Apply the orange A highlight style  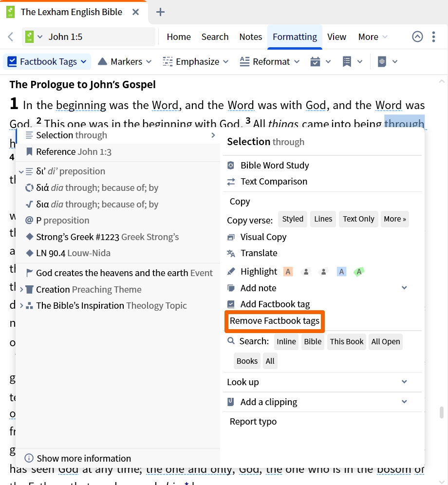click(288, 272)
